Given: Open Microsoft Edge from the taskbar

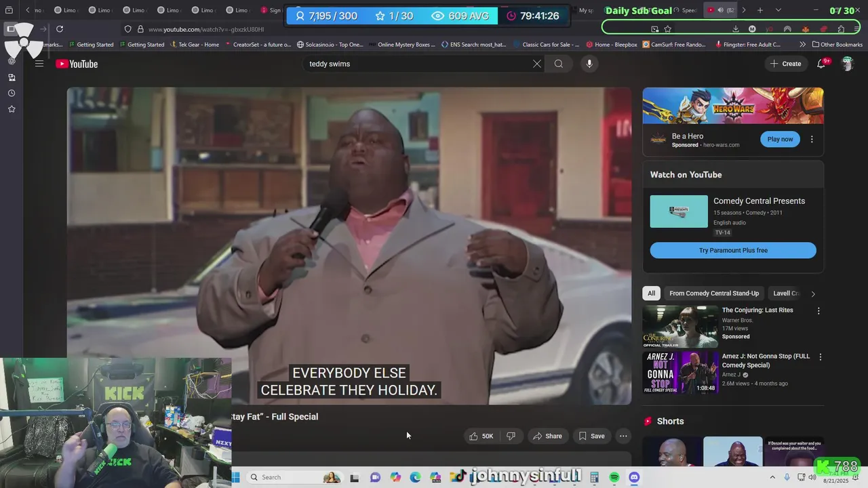Looking at the screenshot, I should point(415,477).
